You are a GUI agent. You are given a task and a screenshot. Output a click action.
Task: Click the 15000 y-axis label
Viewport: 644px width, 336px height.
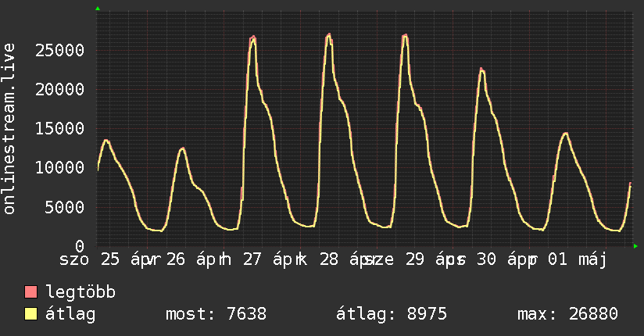59,129
